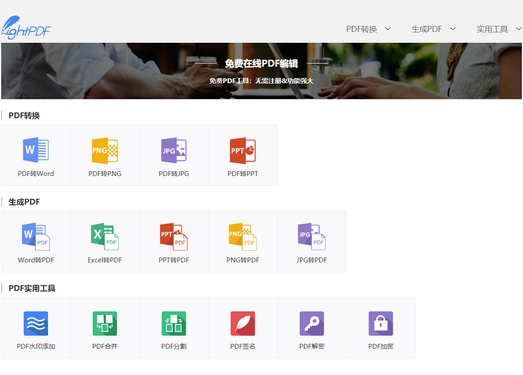
Task: Open the PDF分割 split tool icon
Action: pyautogui.click(x=174, y=323)
